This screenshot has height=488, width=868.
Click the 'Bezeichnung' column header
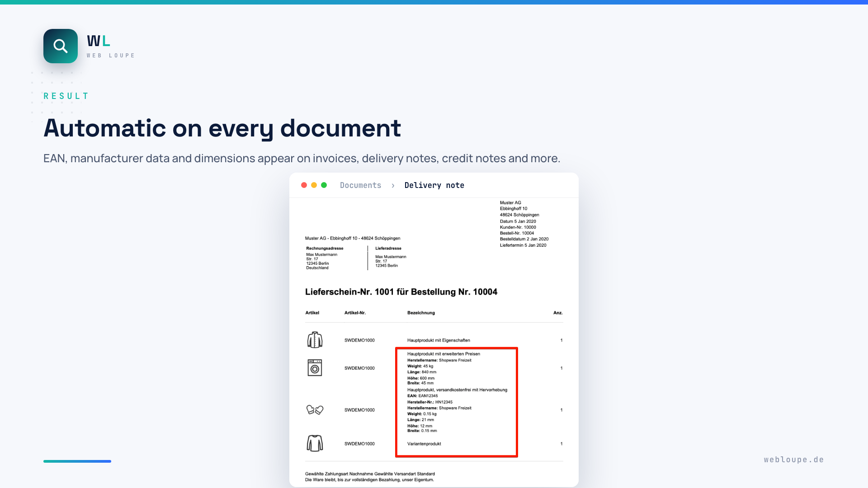[421, 313]
